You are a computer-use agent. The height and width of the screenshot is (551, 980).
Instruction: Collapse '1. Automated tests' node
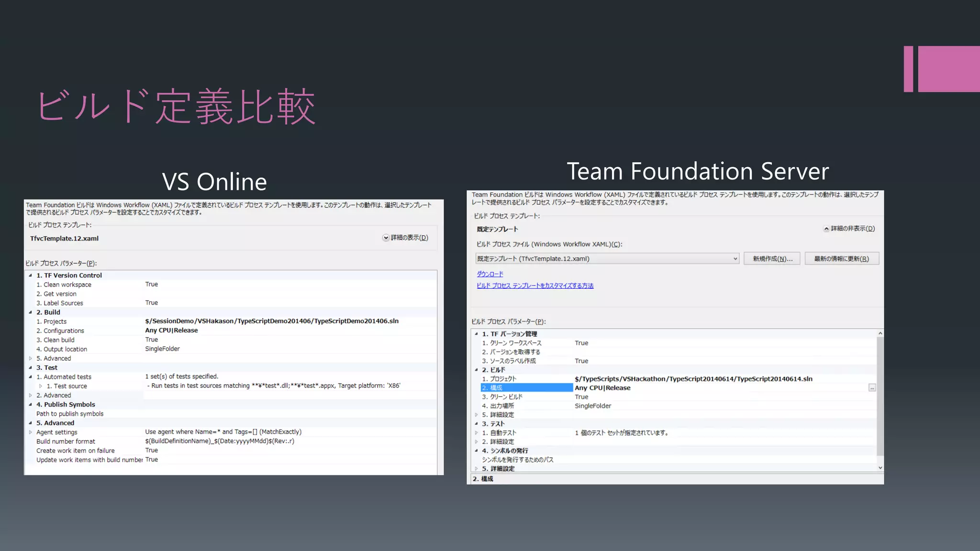pos(30,377)
